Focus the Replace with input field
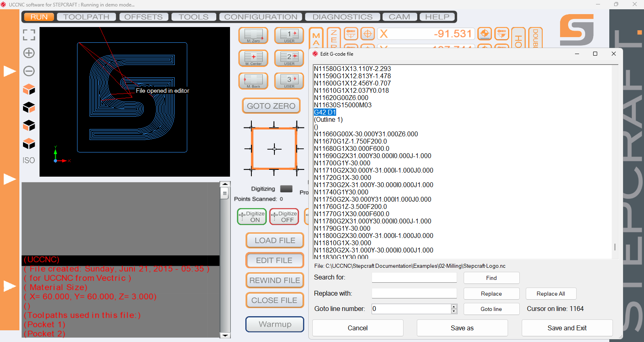This screenshot has width=644, height=342. click(x=414, y=293)
